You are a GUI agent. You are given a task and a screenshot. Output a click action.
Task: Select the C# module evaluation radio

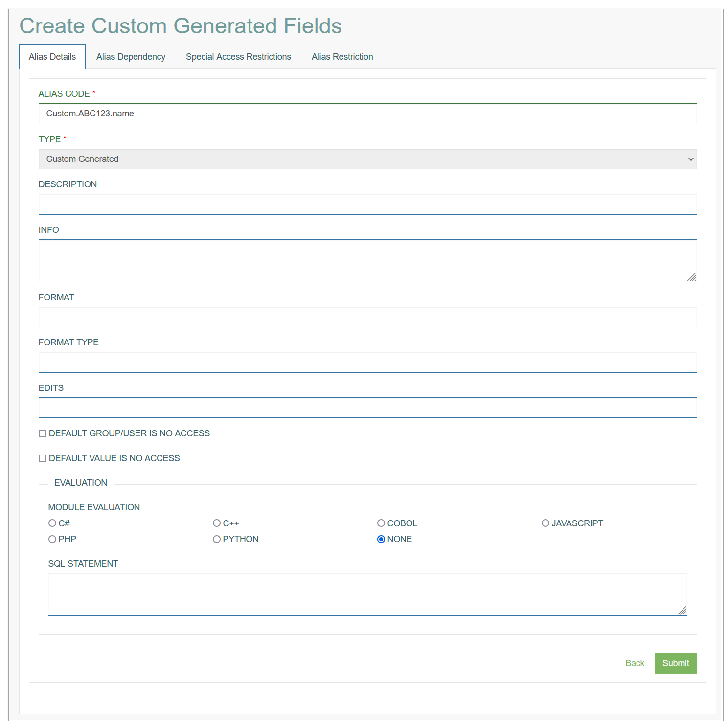click(52, 523)
